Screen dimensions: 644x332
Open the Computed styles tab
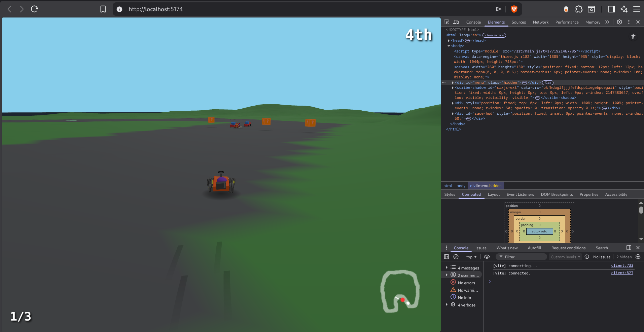pyautogui.click(x=471, y=194)
